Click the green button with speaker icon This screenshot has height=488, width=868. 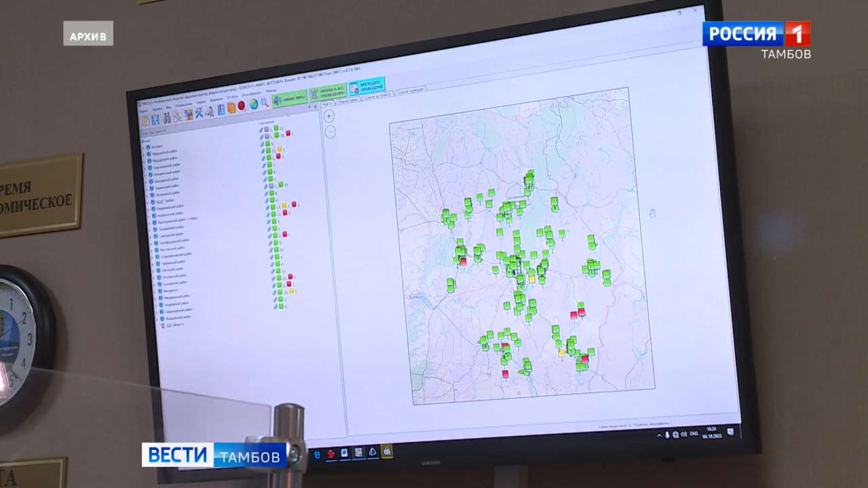pos(290,98)
